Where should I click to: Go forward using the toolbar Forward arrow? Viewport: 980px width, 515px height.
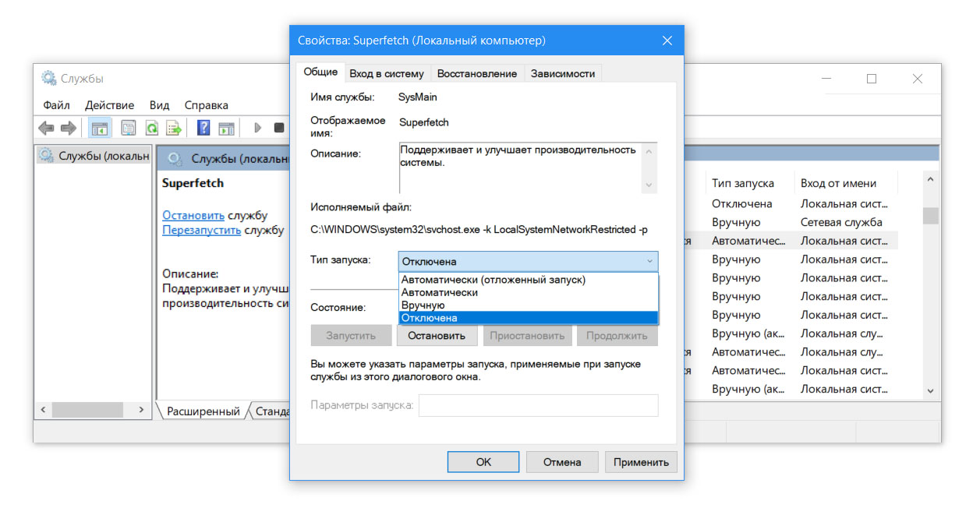(69, 128)
